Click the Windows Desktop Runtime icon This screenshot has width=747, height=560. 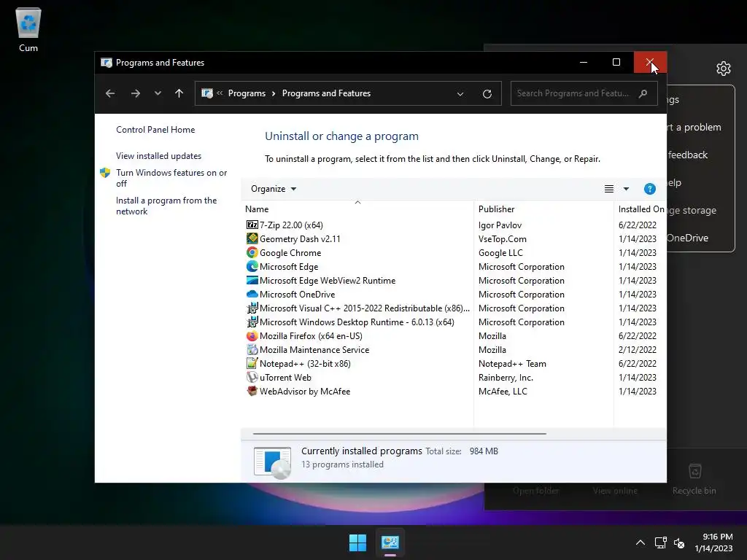(252, 322)
